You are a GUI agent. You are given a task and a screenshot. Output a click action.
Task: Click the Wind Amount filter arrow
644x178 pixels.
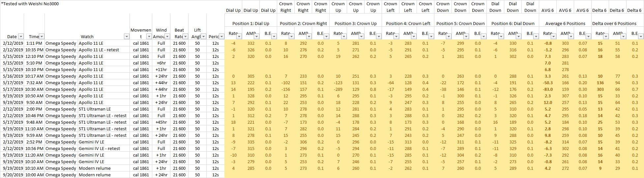point(167,37)
